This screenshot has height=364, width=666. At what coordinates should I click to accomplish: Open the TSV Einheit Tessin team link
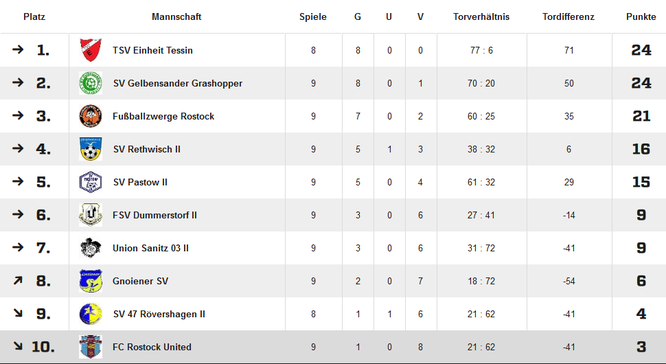(152, 50)
